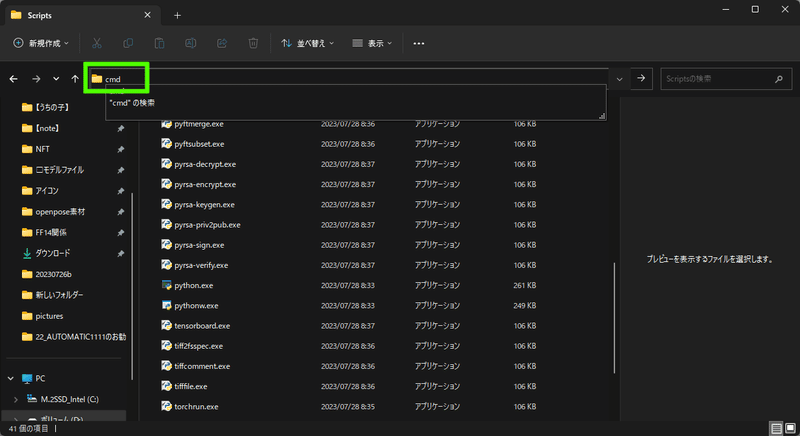This screenshot has width=800, height=436.
Task: Go back with the left arrow
Action: tap(14, 79)
